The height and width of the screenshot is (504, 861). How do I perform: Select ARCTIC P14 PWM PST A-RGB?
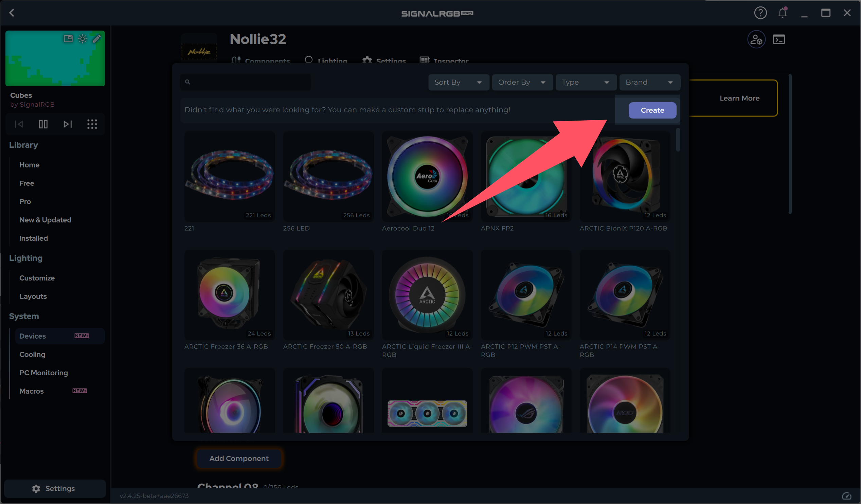click(625, 295)
